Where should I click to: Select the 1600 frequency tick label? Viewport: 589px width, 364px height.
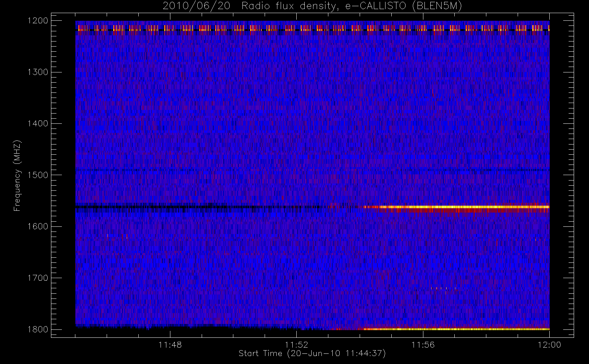tap(38, 226)
